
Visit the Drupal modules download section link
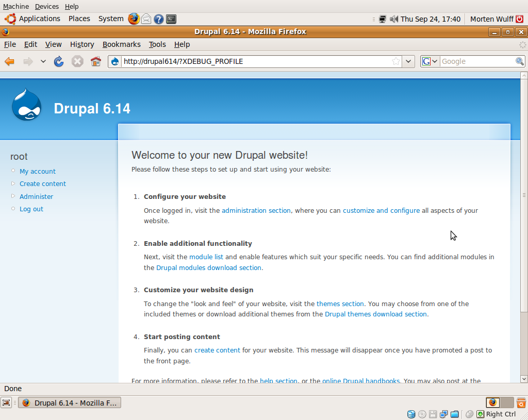pos(209,267)
